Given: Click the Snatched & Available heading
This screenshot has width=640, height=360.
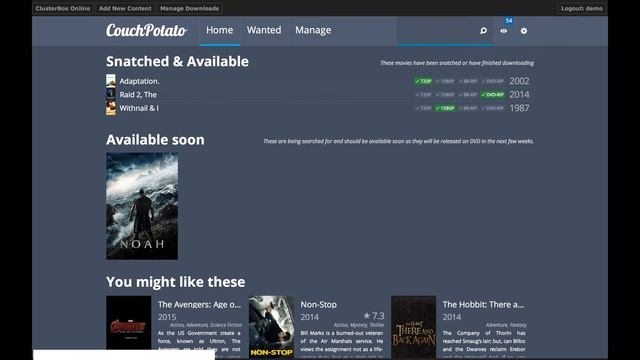Looking at the screenshot, I should [177, 62].
